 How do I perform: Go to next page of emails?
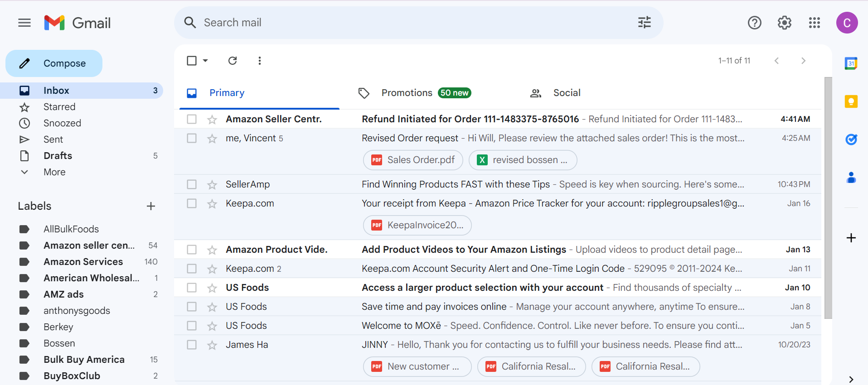(x=803, y=61)
